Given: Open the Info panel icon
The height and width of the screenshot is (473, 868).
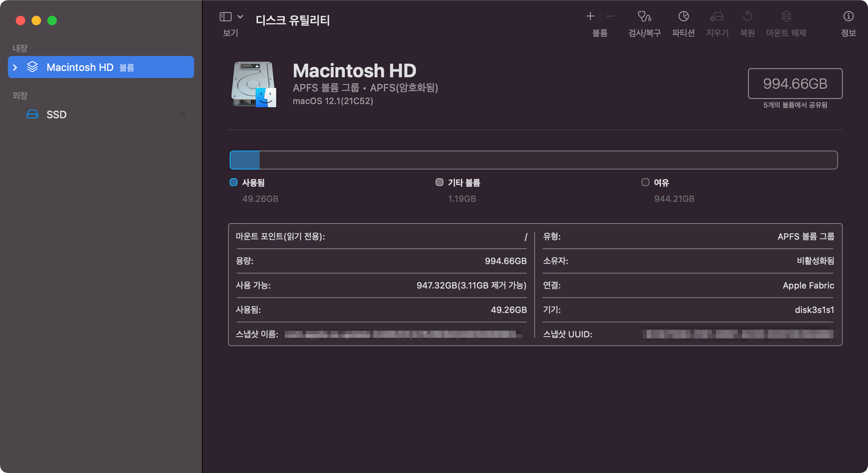Looking at the screenshot, I should click(x=848, y=17).
